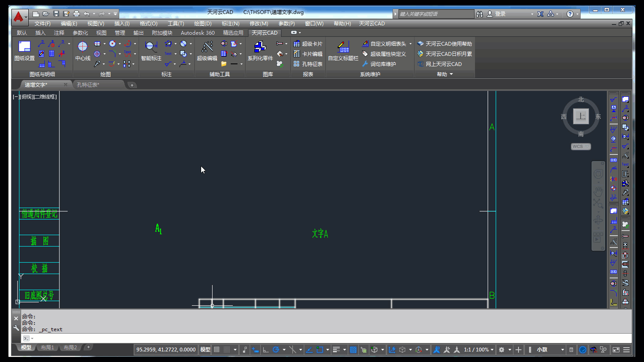
Task: Click 超级属性块定义 button
Action: tap(384, 54)
